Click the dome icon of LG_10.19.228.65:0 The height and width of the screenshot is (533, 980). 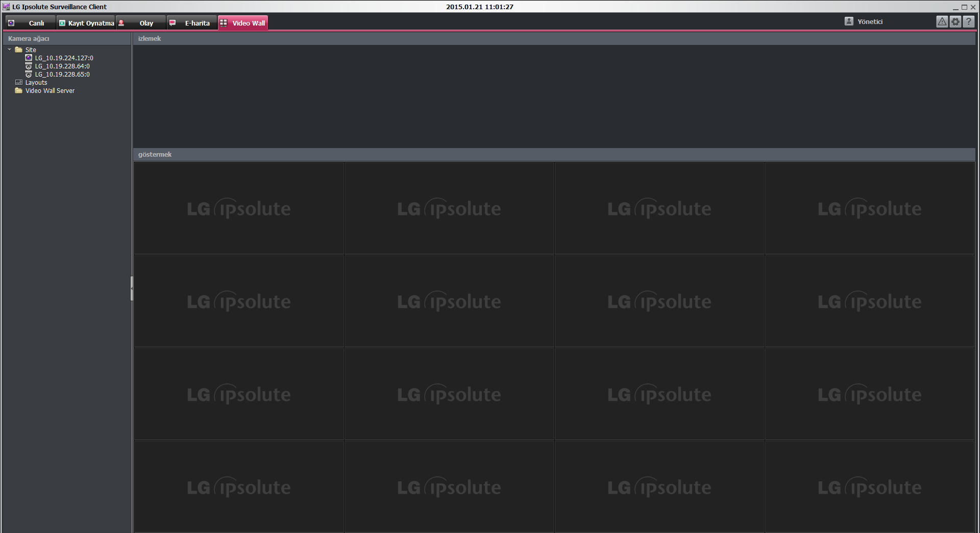[x=29, y=74]
